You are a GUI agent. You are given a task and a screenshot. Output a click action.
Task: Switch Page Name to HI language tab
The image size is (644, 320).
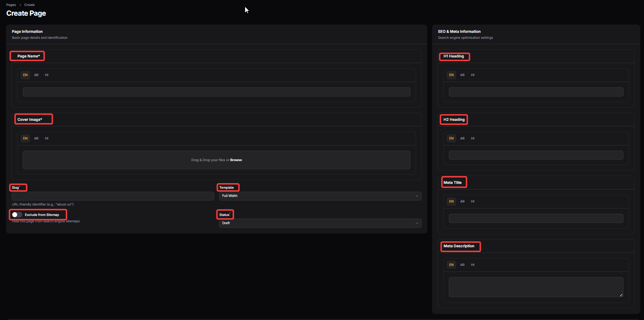47,75
